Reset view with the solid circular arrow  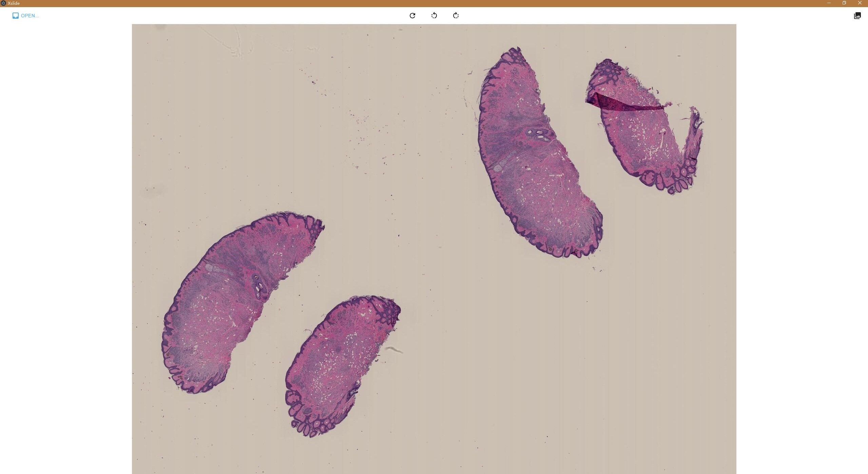(x=412, y=16)
